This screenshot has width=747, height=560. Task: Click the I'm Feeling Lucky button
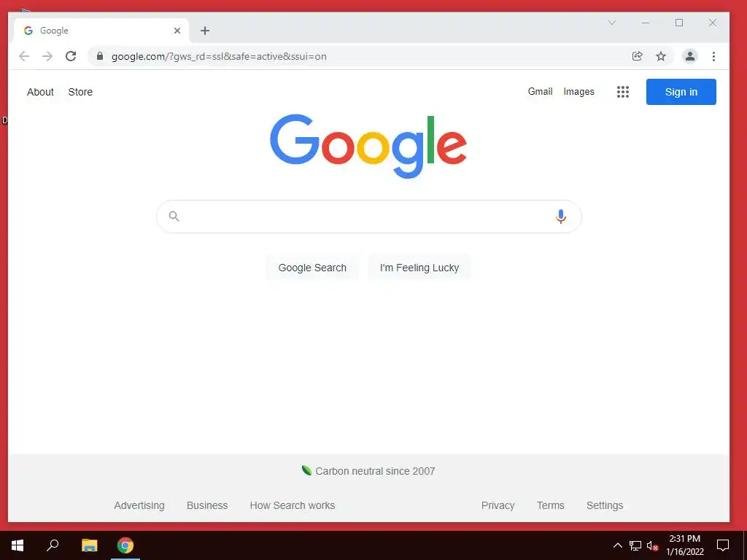click(x=419, y=268)
